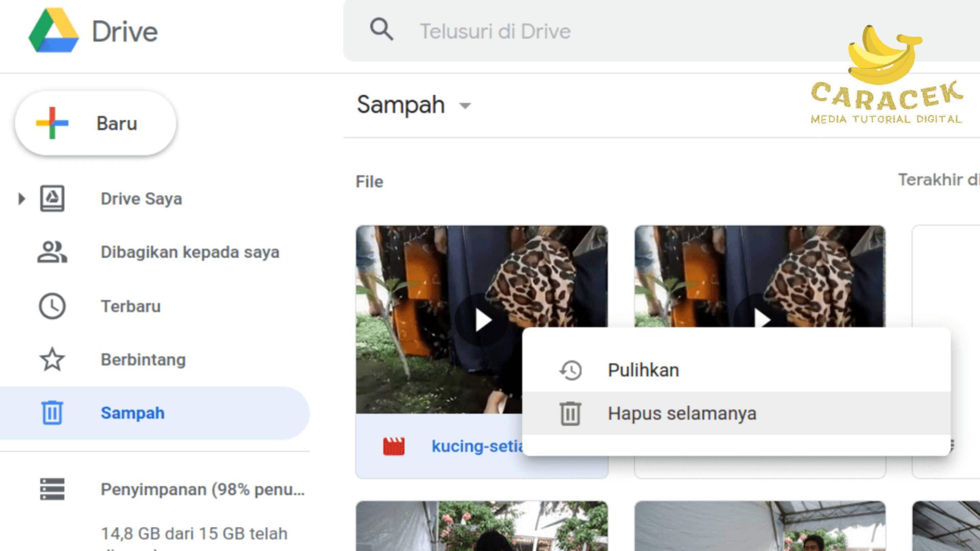The image size is (980, 551).
Task: Open the kucing-setia file name link
Action: point(477,446)
